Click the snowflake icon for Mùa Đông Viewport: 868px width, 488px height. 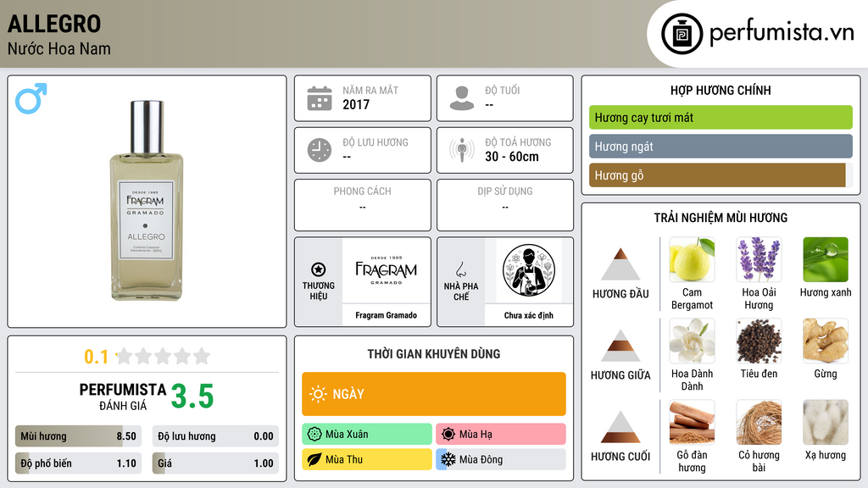coord(448,459)
